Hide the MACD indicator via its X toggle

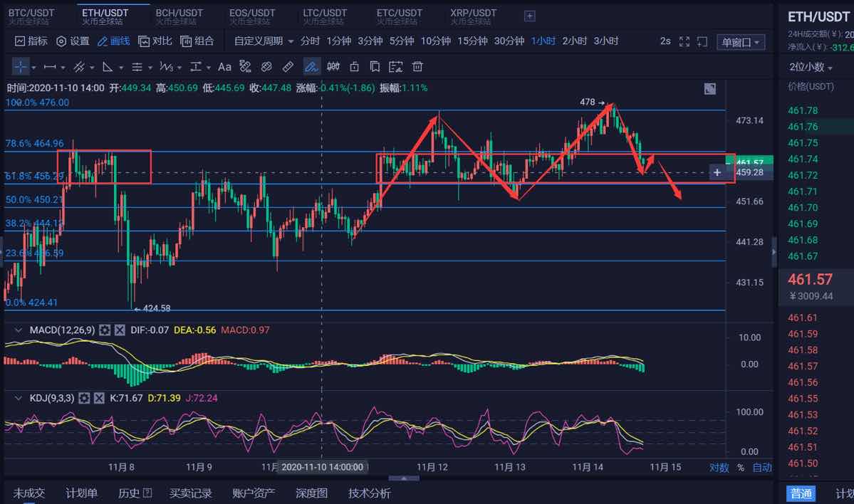pos(119,330)
